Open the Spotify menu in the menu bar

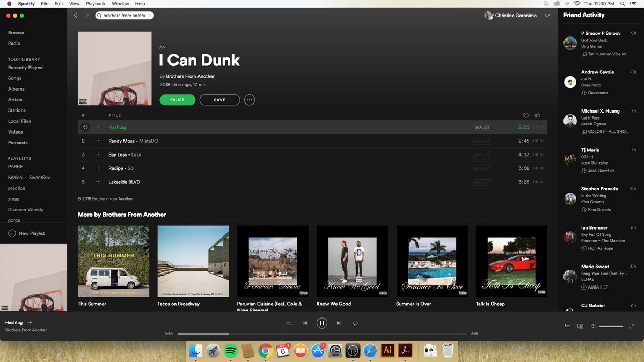click(26, 4)
